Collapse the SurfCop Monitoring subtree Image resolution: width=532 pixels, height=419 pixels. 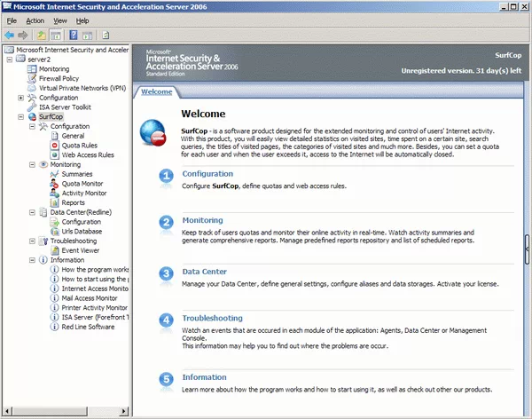pos(32,165)
